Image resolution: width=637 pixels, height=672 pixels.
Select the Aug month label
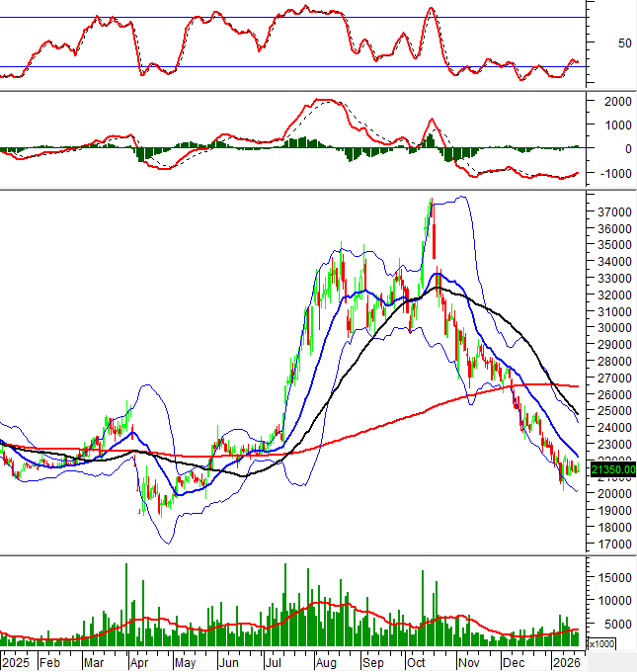324,661
